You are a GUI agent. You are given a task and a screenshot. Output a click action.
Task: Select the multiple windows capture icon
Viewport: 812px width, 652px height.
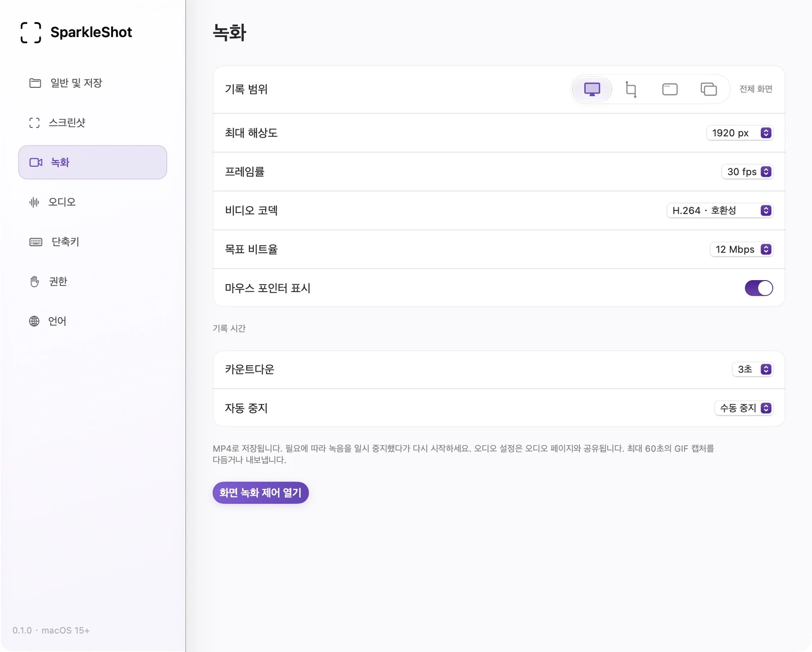[x=708, y=89]
